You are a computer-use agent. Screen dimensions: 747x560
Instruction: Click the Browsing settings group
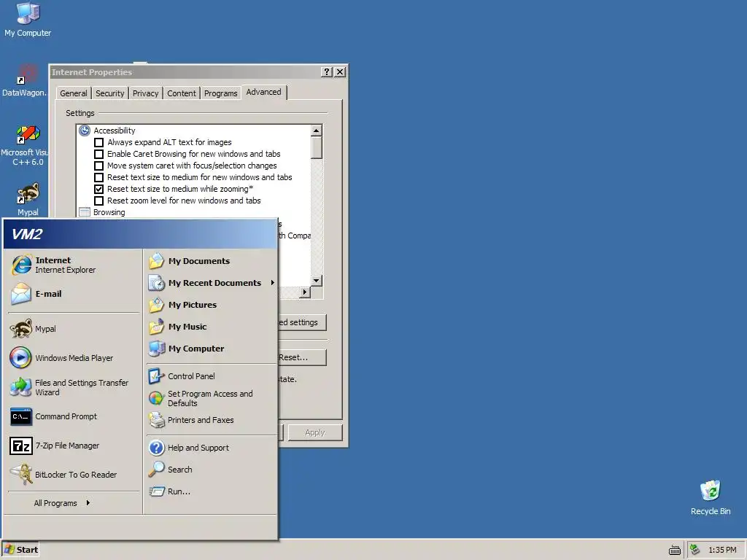(109, 212)
